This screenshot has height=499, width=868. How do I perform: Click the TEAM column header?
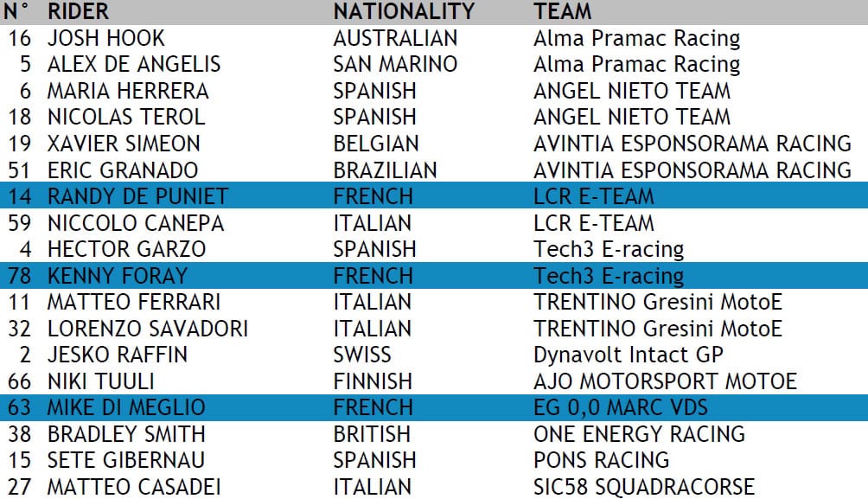point(563,12)
